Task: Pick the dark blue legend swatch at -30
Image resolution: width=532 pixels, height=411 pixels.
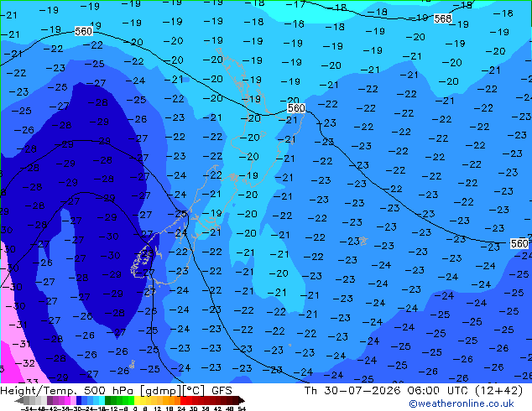Action: tap(79, 400)
